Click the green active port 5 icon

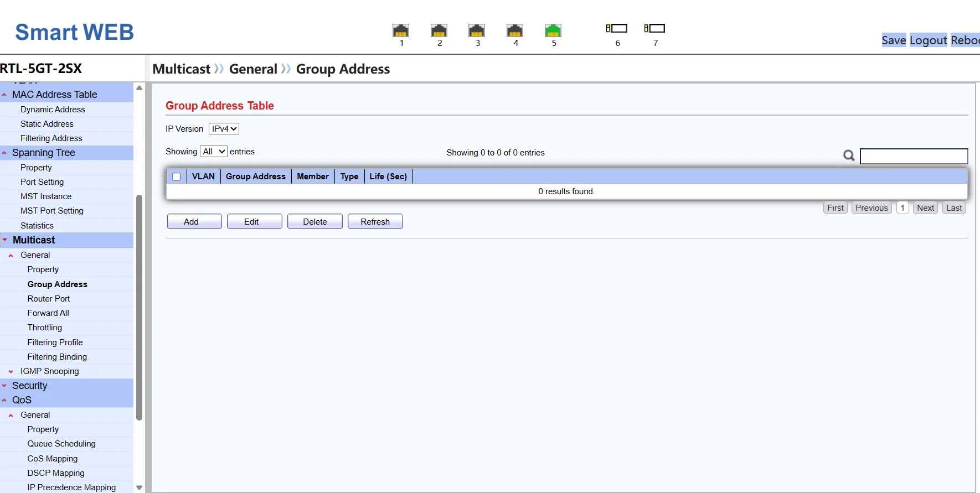[x=553, y=30]
